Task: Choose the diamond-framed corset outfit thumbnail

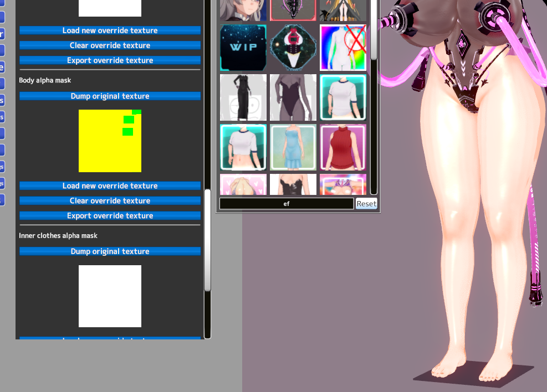Action: click(293, 48)
